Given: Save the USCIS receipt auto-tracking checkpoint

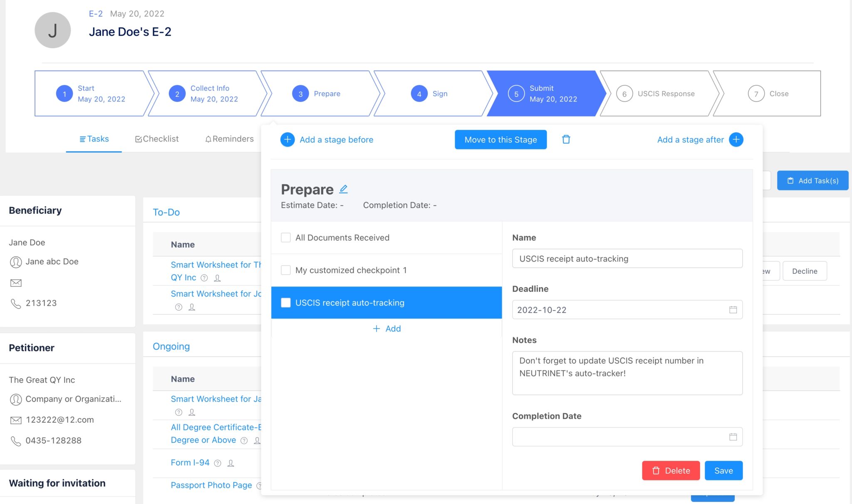Looking at the screenshot, I should 723,470.
